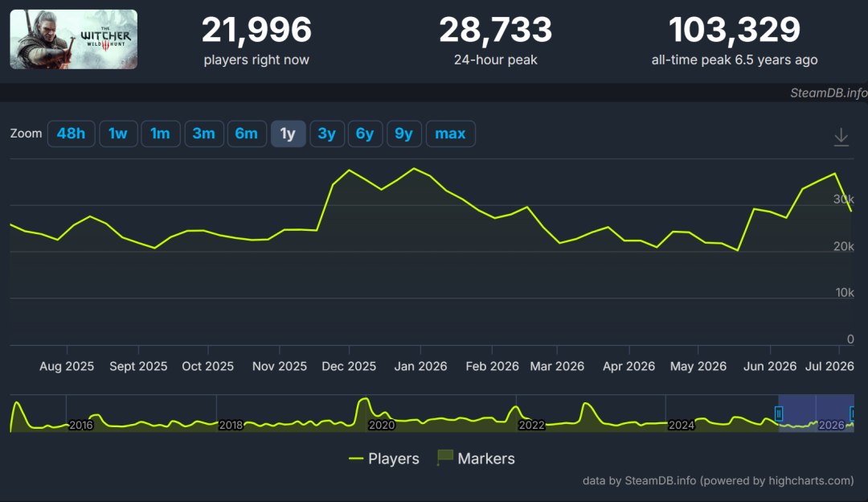
Task: Select the 6m zoom button
Action: 247,134
